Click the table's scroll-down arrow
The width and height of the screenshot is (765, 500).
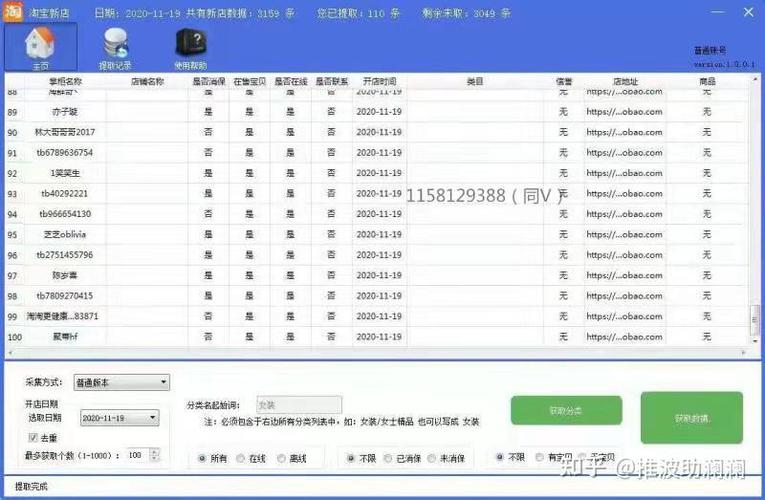click(755, 341)
